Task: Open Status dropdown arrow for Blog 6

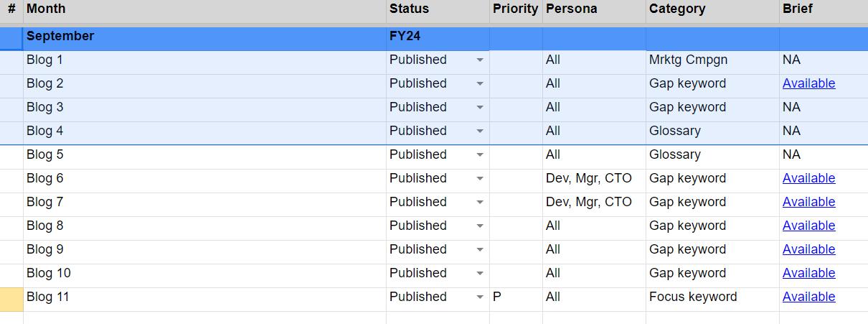Action: 480,179
